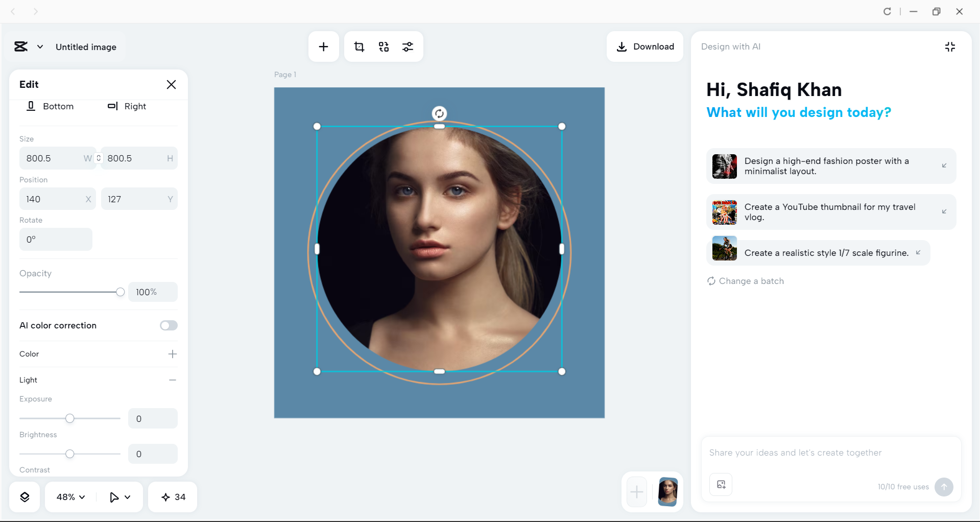This screenshot has width=980, height=522.
Task: Select the portrait thumbnail near the canvas corner
Action: (x=667, y=492)
